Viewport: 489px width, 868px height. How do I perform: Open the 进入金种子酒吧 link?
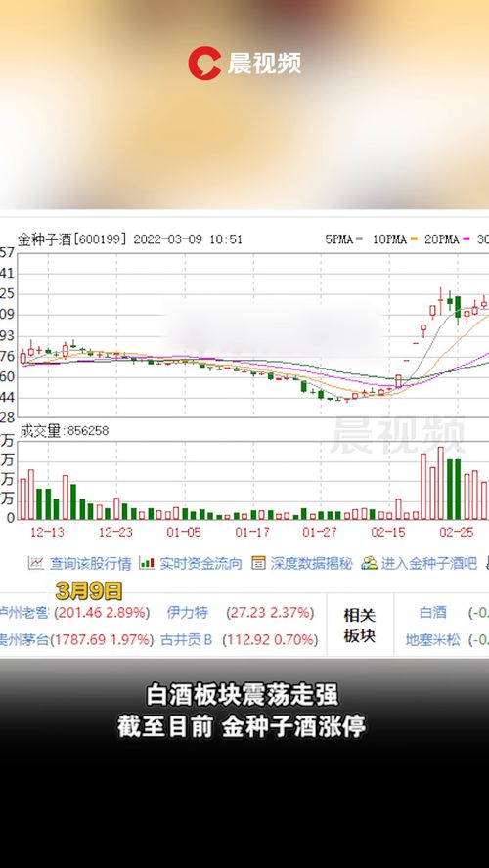coord(429,564)
